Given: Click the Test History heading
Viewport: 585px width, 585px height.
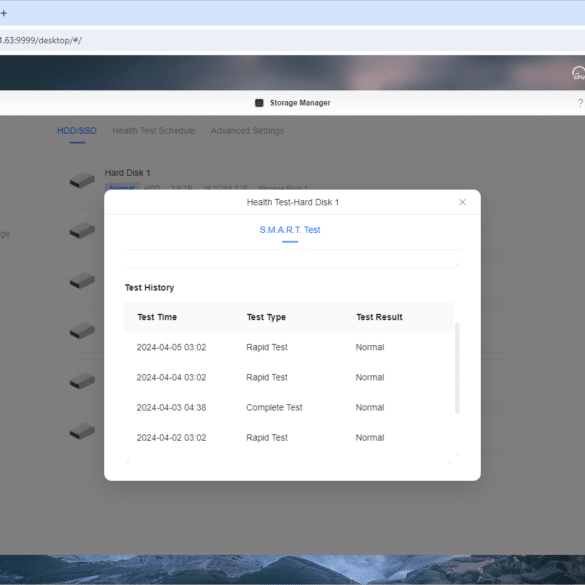Looking at the screenshot, I should (149, 288).
